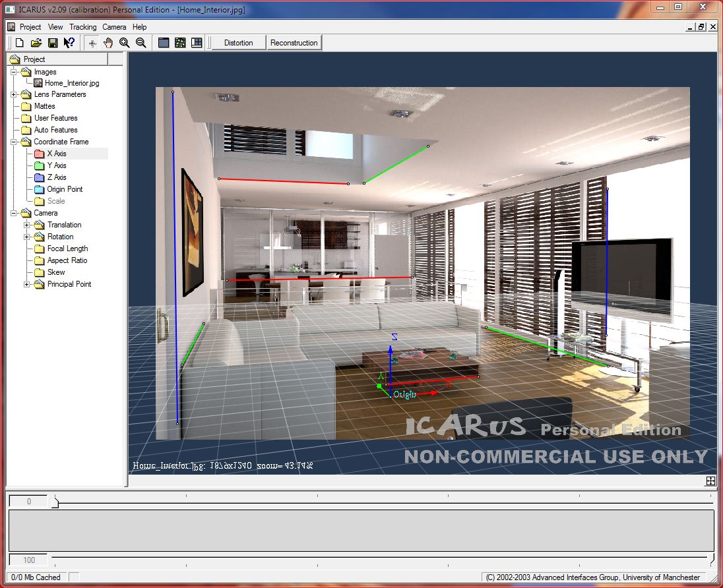Open the View menu
723x588 pixels.
click(x=55, y=27)
